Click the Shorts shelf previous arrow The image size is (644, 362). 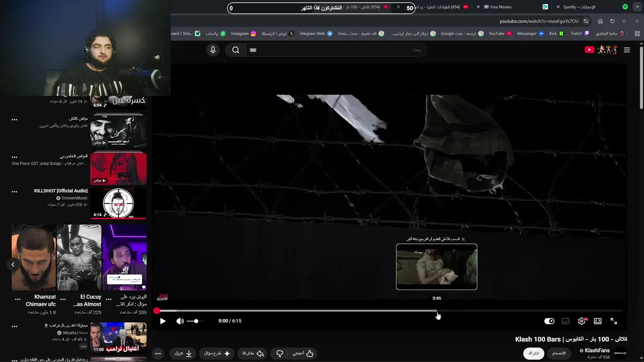[x=13, y=264]
